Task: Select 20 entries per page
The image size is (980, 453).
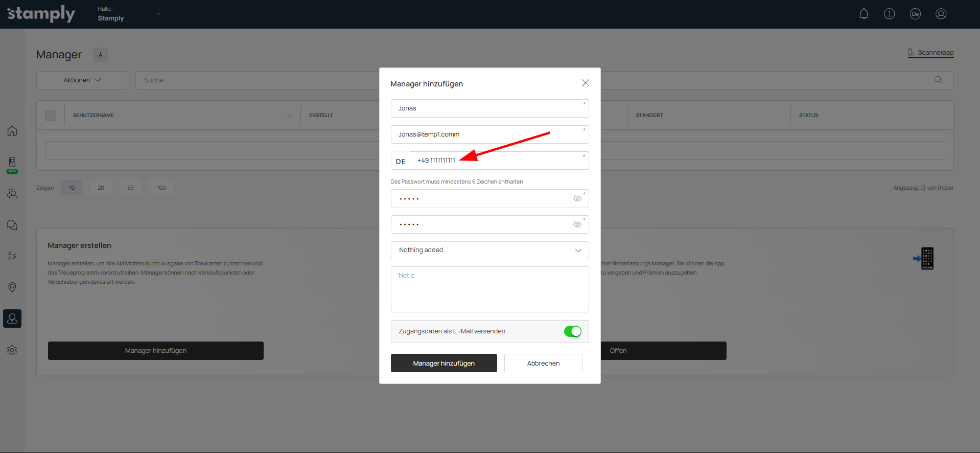Action: pyautogui.click(x=101, y=188)
